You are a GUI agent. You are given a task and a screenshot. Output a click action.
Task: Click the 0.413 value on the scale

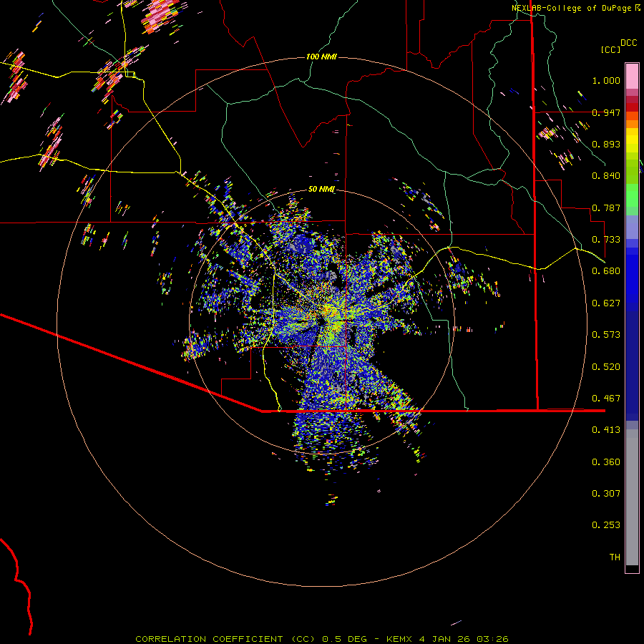(x=606, y=430)
